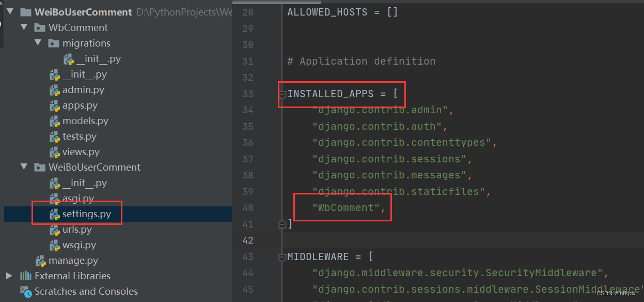Image resolution: width=644 pixels, height=302 pixels.
Task: Click the "WbComment" entry on line 40
Action: coord(345,207)
